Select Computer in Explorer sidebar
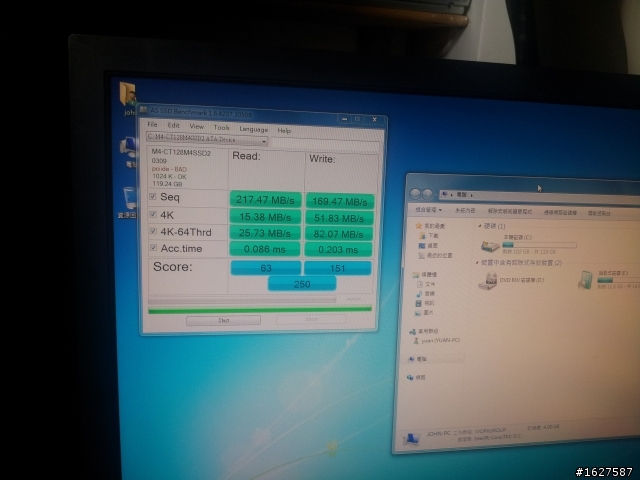 (x=417, y=359)
